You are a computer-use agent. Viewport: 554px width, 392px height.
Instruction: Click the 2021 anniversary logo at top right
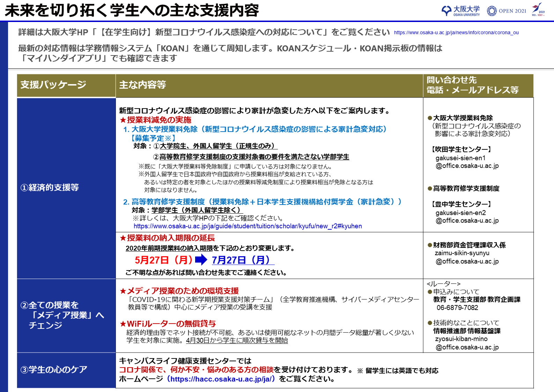[538, 9]
